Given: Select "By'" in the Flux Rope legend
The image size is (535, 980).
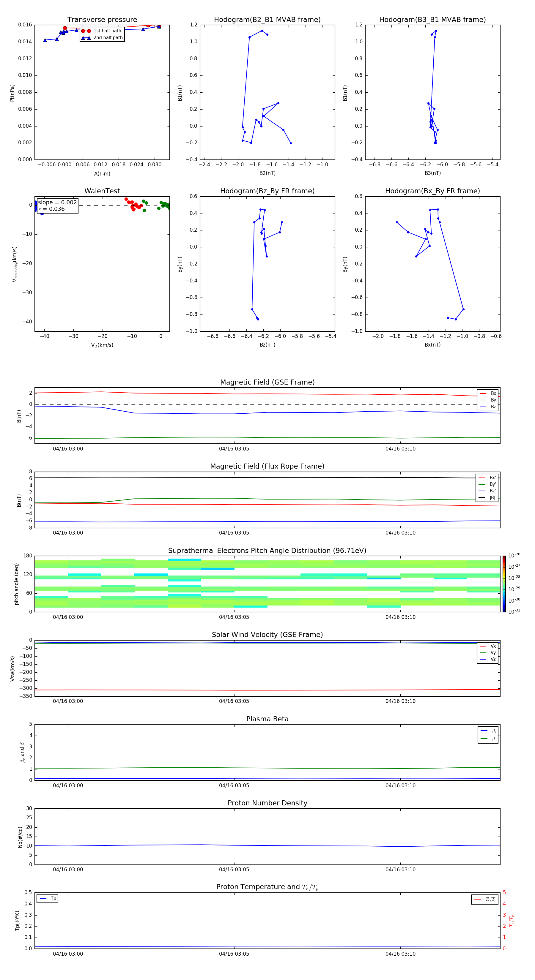Looking at the screenshot, I should click(493, 484).
